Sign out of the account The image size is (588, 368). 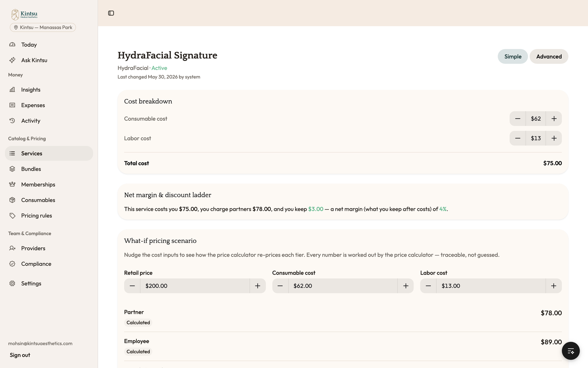20,355
